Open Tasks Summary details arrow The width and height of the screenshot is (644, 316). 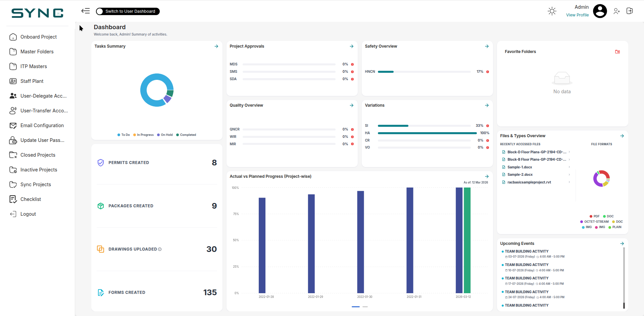pos(216,46)
